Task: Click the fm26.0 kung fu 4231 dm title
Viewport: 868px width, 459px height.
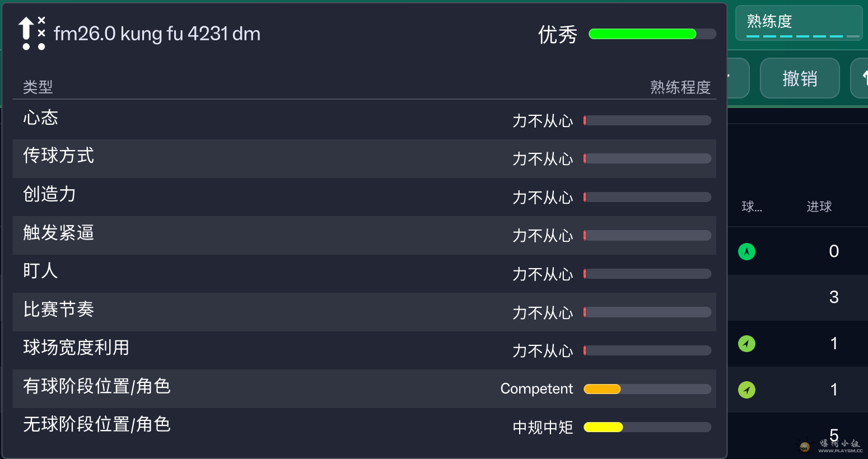Action: (x=157, y=34)
